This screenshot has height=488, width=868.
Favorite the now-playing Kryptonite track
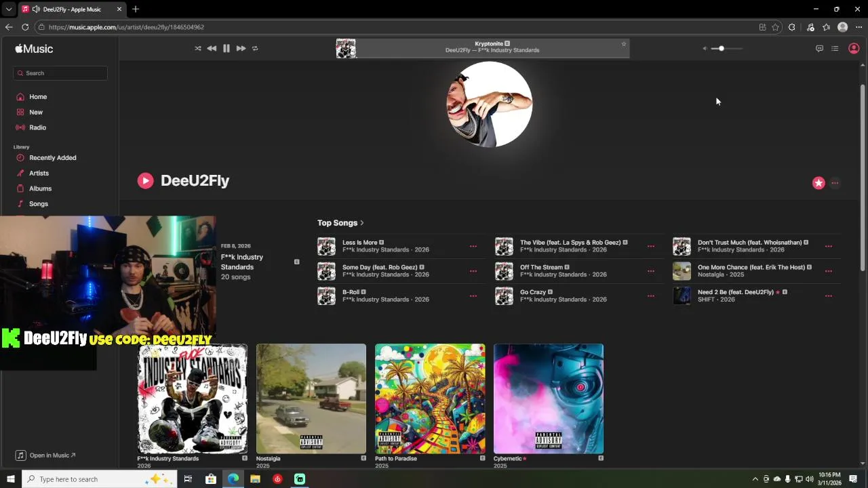pos(624,44)
